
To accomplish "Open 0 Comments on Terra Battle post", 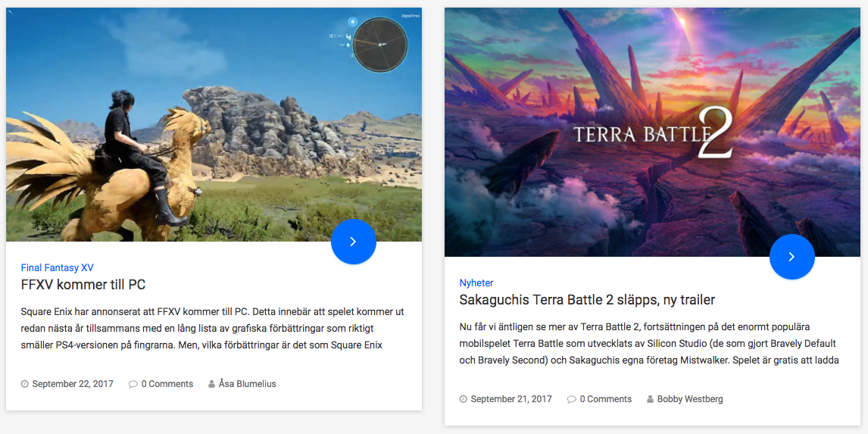I will click(606, 399).
